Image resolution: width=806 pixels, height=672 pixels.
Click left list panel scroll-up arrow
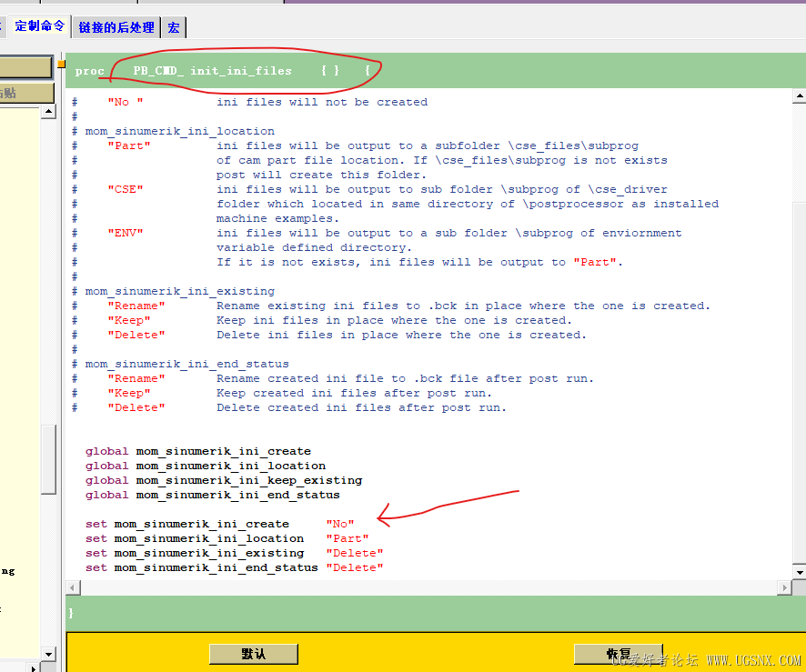pos(48,112)
